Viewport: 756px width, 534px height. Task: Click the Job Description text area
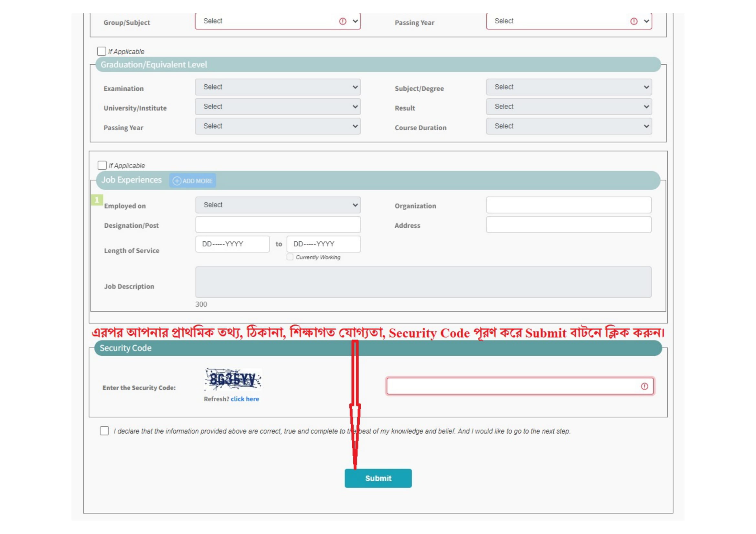pyautogui.click(x=423, y=282)
